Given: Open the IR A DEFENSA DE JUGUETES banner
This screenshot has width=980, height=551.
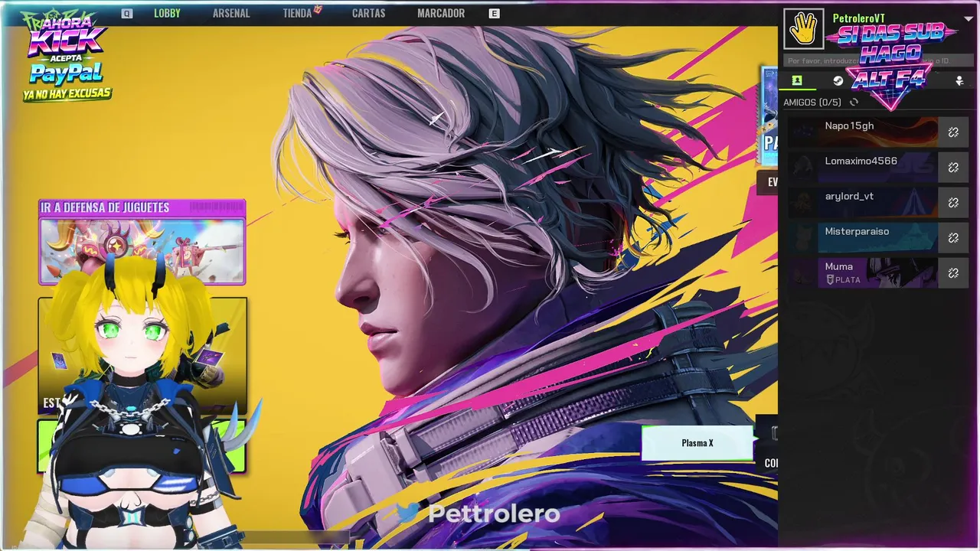Looking at the screenshot, I should pos(142,242).
